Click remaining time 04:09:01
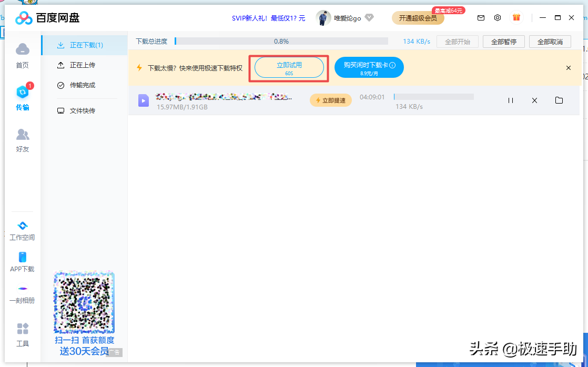588x367 pixels. click(x=372, y=97)
